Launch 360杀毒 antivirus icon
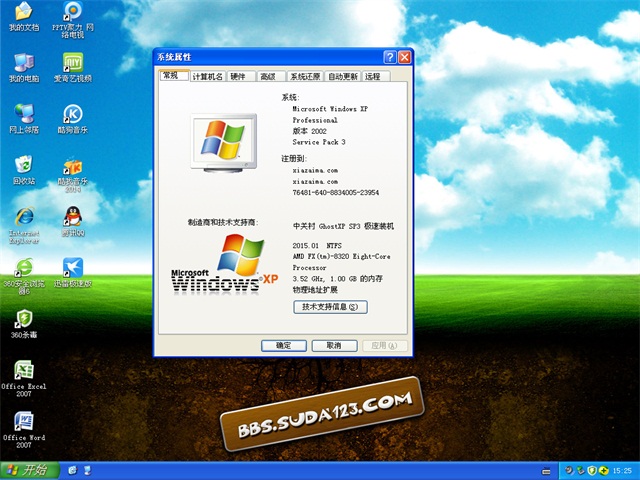The width and height of the screenshot is (640, 480). point(23,319)
